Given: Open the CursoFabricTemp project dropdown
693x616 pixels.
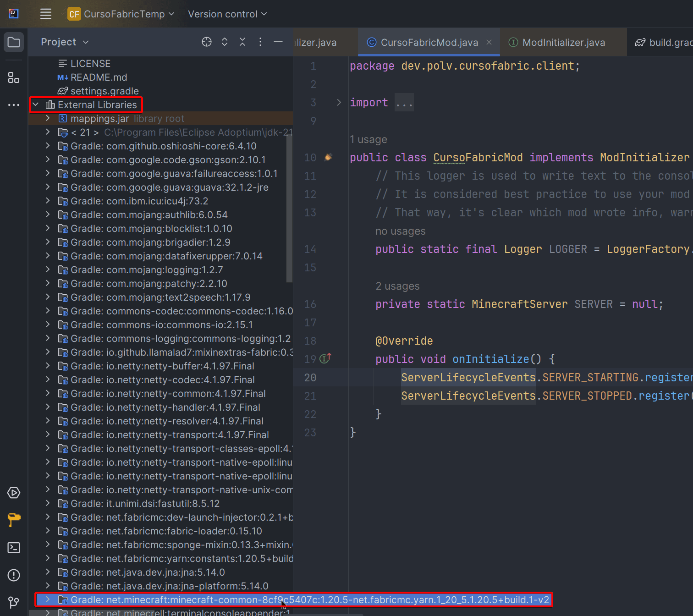Looking at the screenshot, I should tap(121, 14).
